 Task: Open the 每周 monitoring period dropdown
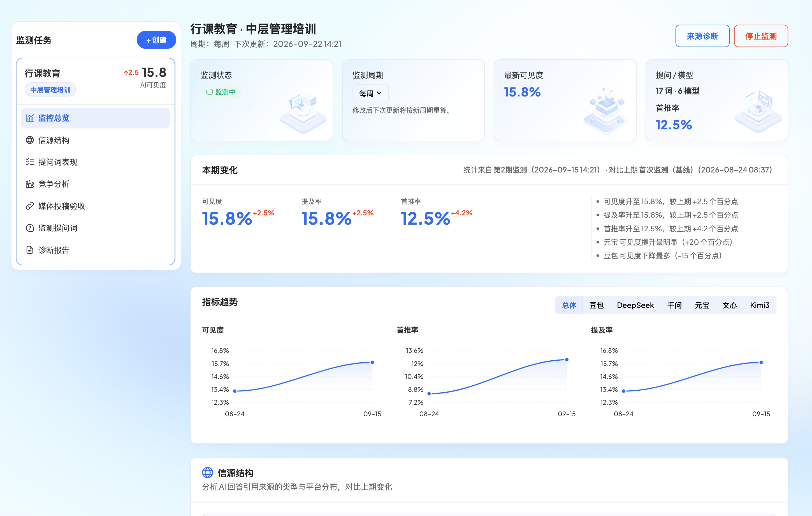(370, 93)
